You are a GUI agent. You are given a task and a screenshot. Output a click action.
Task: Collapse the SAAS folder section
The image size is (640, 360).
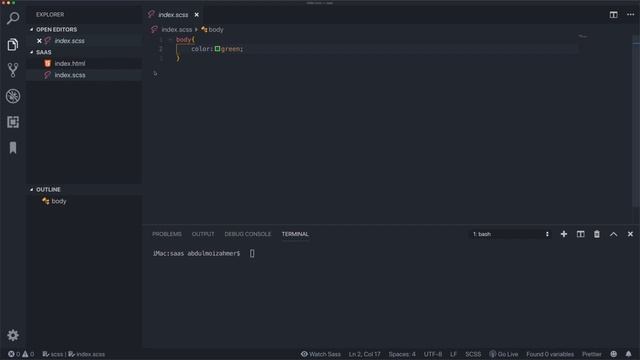point(31,52)
